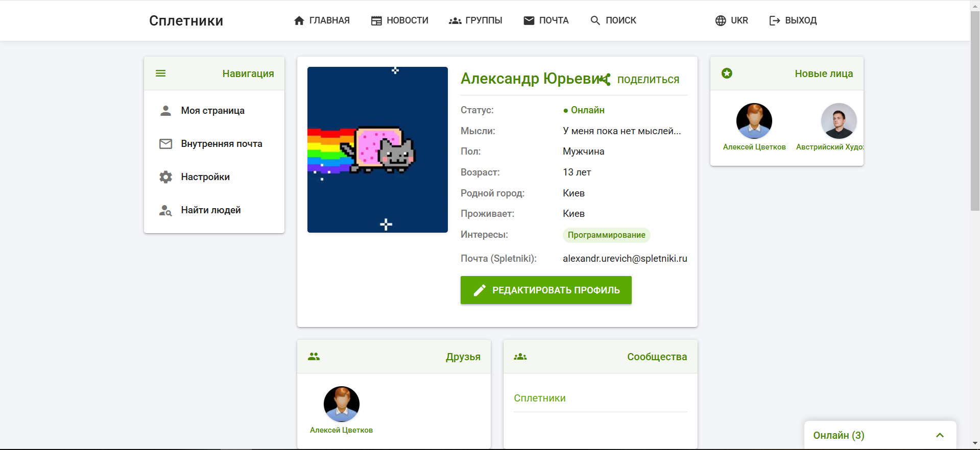The image size is (980, 450).
Task: Expand the Онлайн (3) chat panel chevron
Action: coord(940,435)
